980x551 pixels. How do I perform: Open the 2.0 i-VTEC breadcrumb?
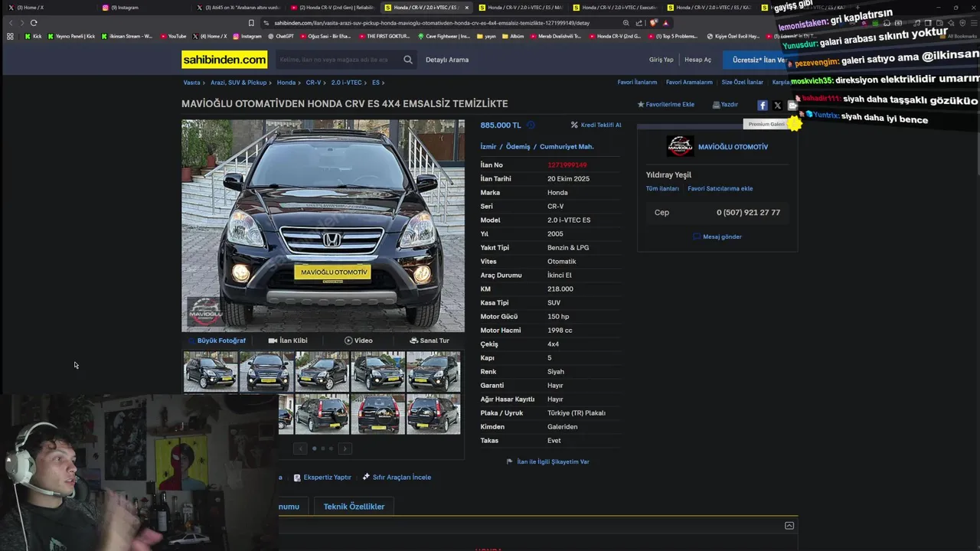click(x=347, y=83)
